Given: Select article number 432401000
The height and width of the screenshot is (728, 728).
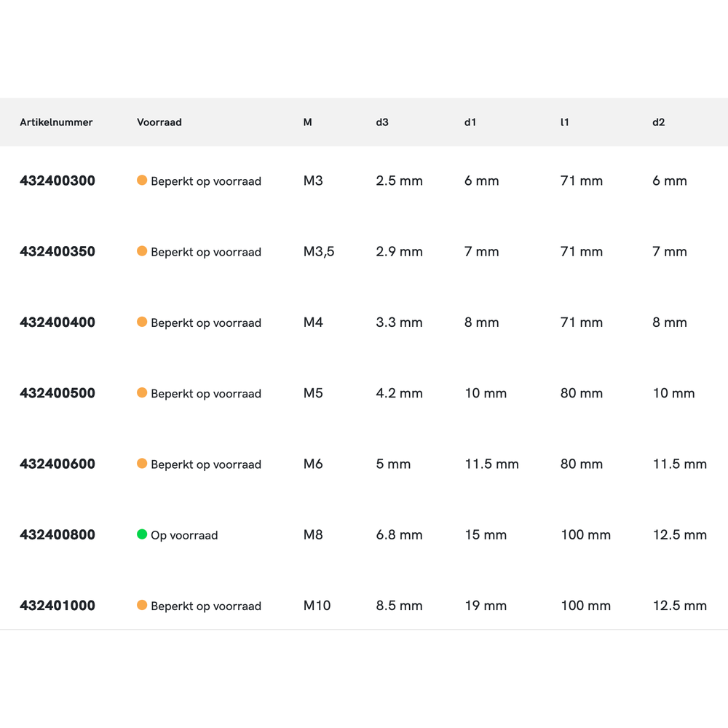Looking at the screenshot, I should click(x=58, y=606).
